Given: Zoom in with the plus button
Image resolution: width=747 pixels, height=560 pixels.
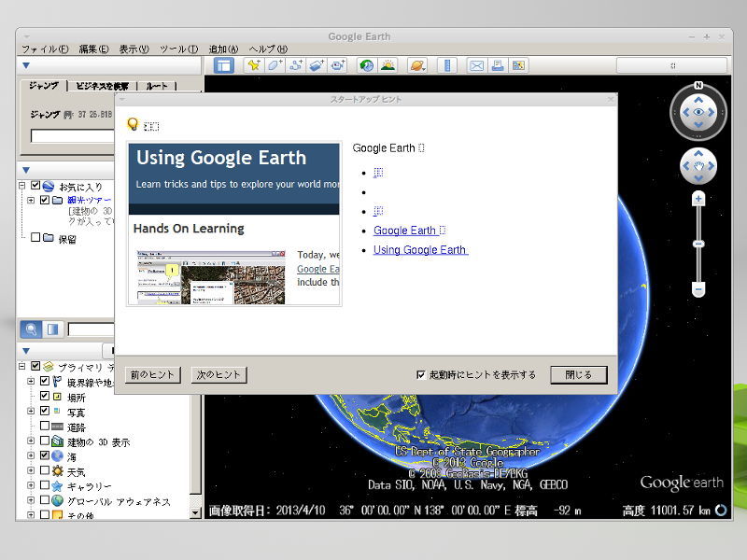Looking at the screenshot, I should pos(698,199).
